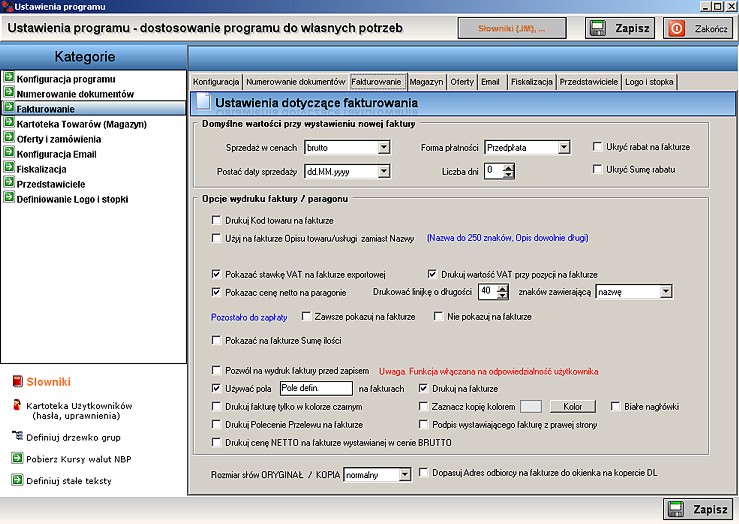The width and height of the screenshot is (739, 524).
Task: Go to the Email tab
Action: [x=491, y=82]
